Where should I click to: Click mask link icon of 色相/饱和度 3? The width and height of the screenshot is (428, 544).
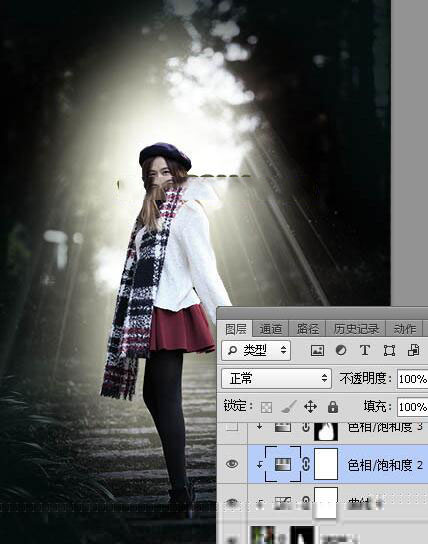click(x=306, y=427)
